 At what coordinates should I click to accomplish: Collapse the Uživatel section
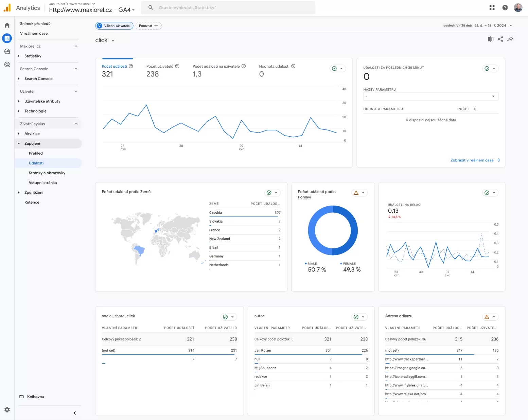[x=76, y=91]
